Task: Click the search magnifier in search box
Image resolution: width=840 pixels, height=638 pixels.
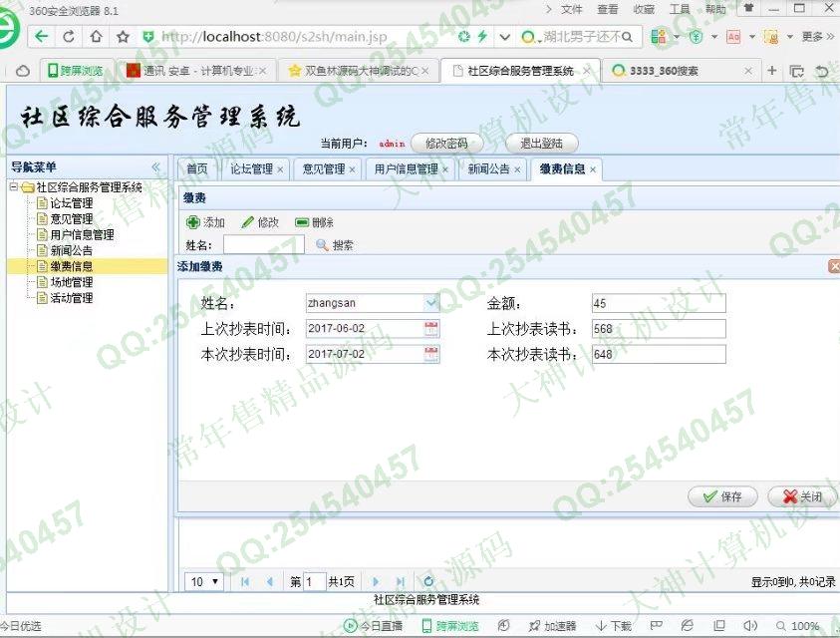Action: point(628,37)
